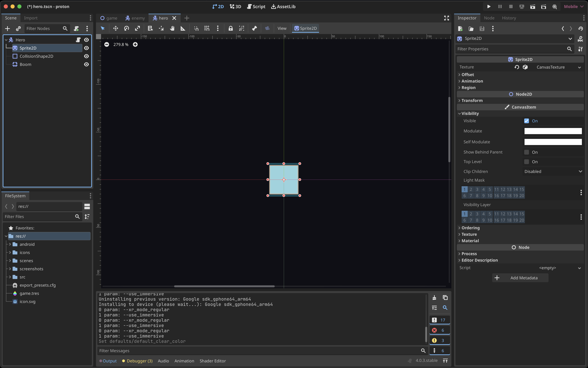This screenshot has height=368, width=588.
Task: Activate the Pan Mode hand tool
Action: click(x=172, y=28)
